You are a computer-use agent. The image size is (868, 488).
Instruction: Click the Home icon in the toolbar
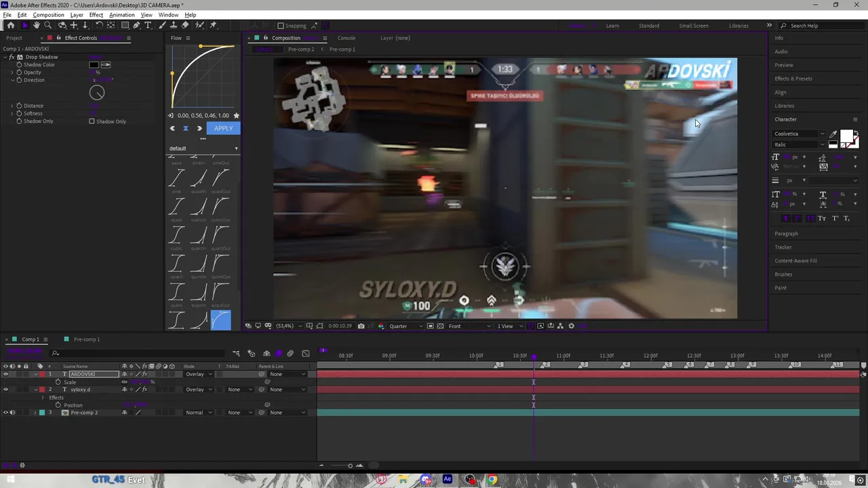pyautogui.click(x=11, y=25)
